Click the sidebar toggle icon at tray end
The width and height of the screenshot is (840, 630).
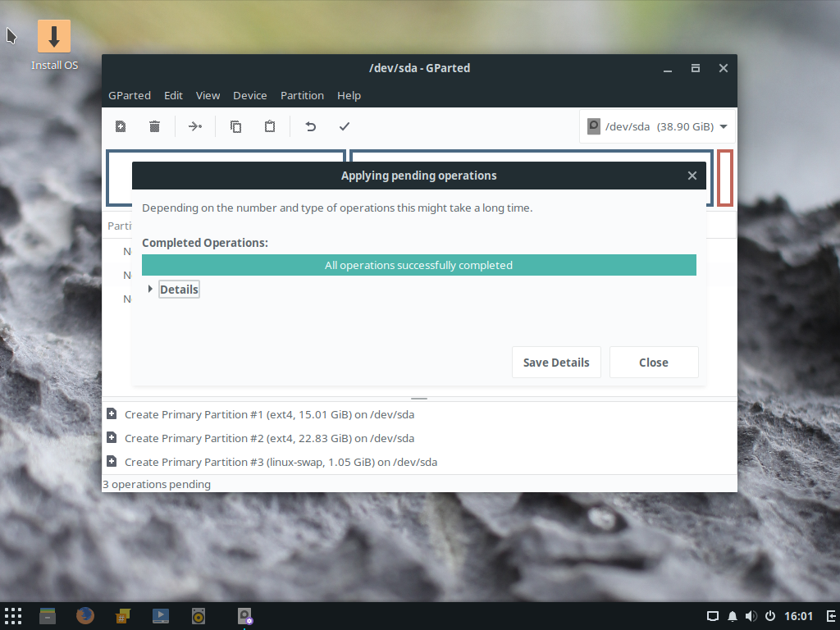pyautogui.click(x=832, y=616)
